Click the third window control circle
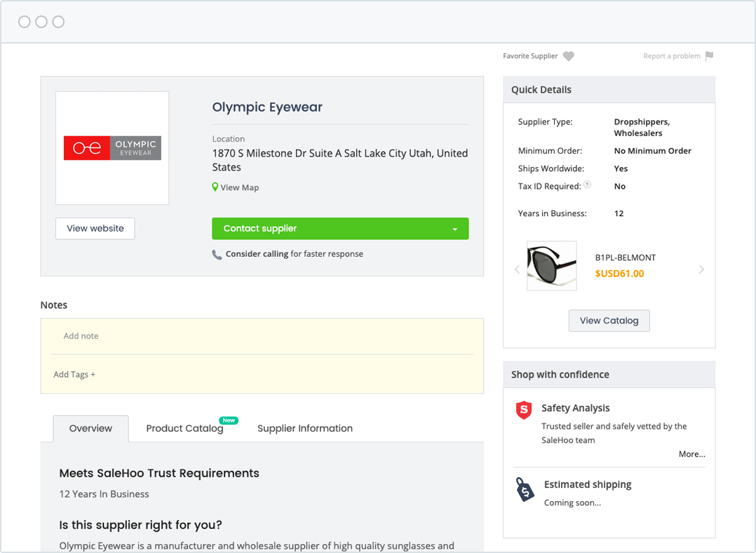 point(58,22)
